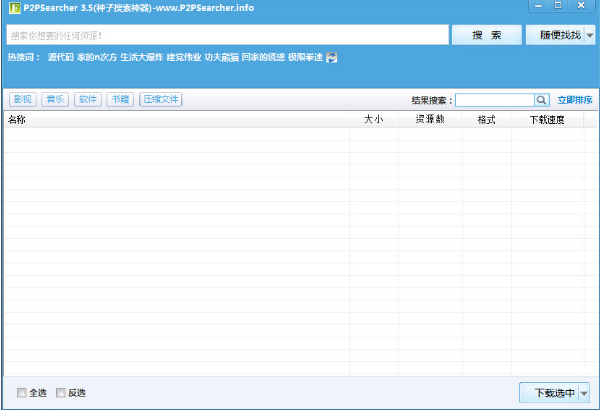Filter results by 软件
The height and width of the screenshot is (410, 600).
coord(88,100)
